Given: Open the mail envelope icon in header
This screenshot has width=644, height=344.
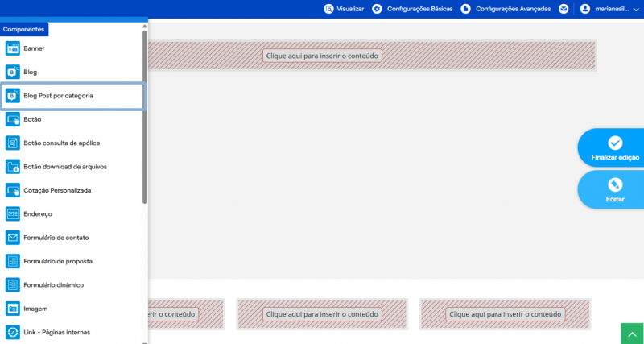Looking at the screenshot, I should [x=563, y=9].
